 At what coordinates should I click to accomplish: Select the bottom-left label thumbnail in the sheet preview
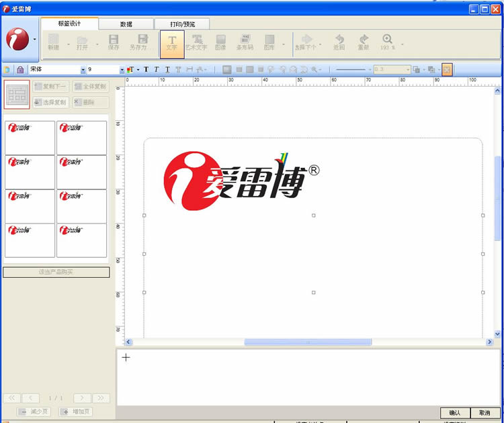30,240
